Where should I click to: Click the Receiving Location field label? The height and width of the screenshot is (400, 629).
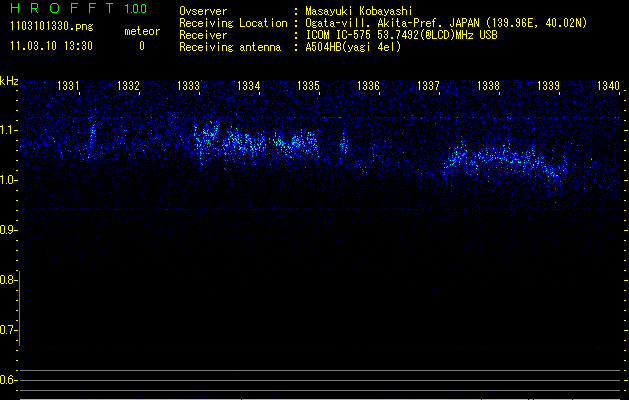click(x=233, y=23)
